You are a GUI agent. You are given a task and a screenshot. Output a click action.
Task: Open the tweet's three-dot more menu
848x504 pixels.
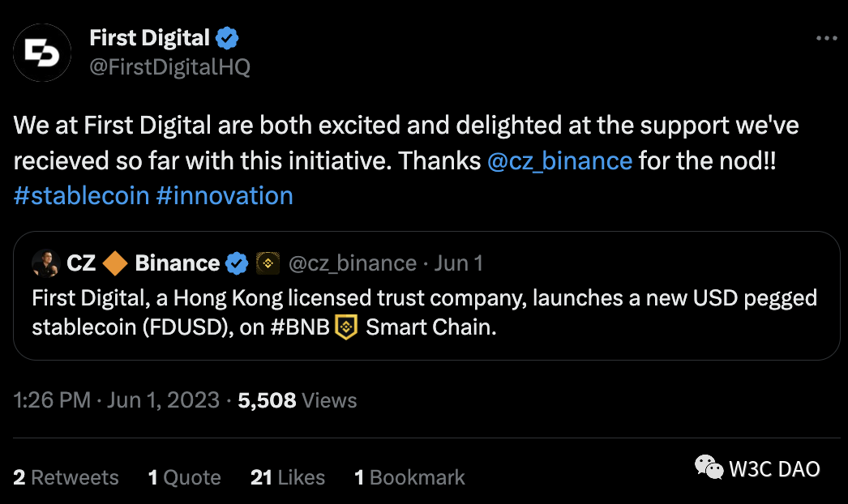(826, 38)
